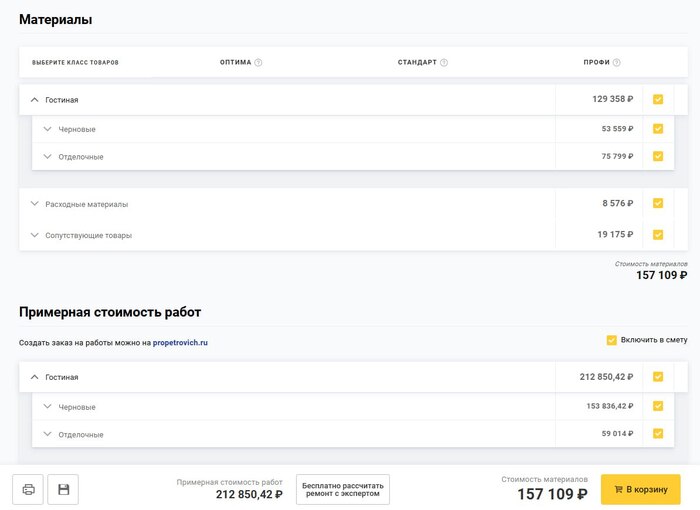
Task: Uncheck the Сопутствующие товары checkbox
Action: [x=658, y=235]
